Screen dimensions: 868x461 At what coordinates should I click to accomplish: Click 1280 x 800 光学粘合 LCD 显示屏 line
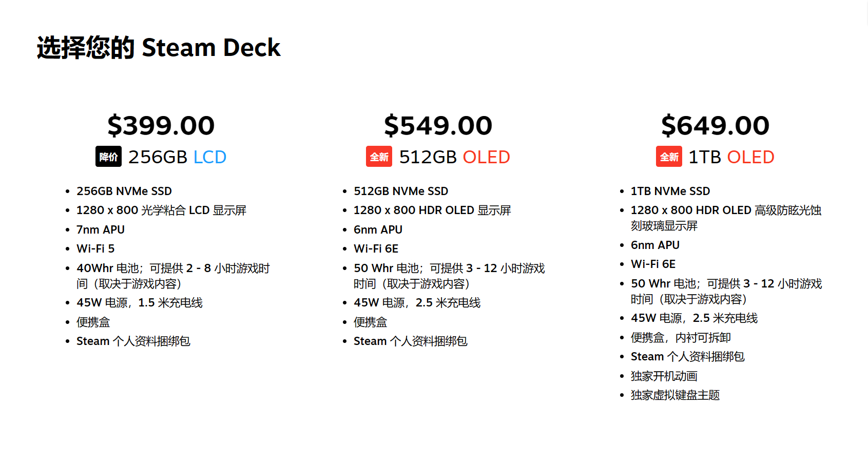pyautogui.click(x=161, y=210)
